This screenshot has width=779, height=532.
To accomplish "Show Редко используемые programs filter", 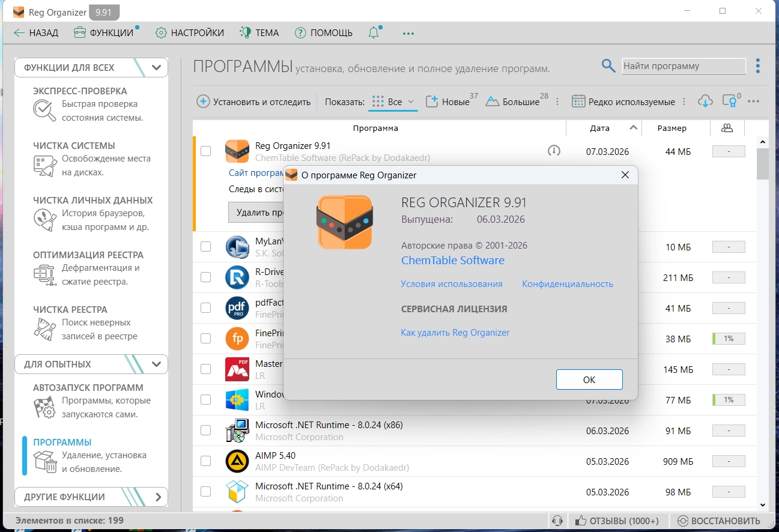I will (x=624, y=101).
